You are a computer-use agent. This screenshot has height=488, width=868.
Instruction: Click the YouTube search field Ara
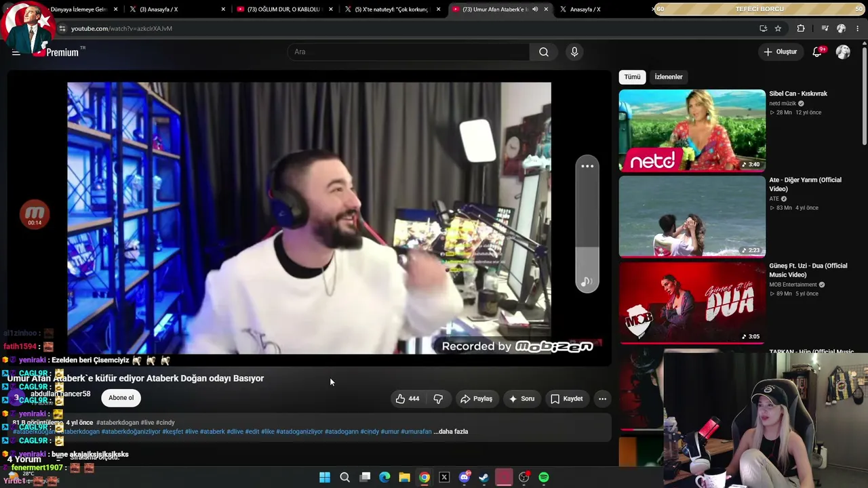pyautogui.click(x=409, y=52)
